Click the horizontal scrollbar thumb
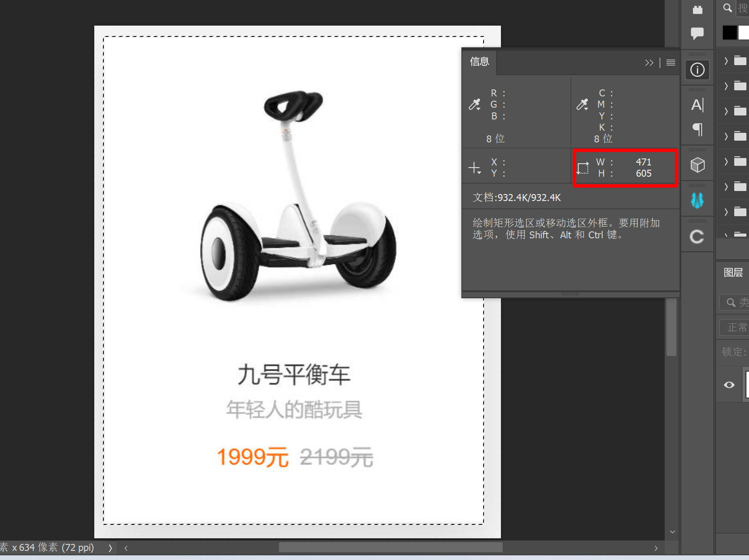Image resolution: width=749 pixels, height=560 pixels. coord(391,547)
